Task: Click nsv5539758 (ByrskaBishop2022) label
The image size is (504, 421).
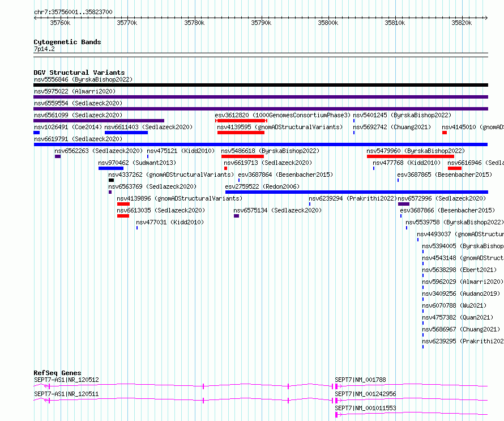Action: pyautogui.click(x=455, y=222)
